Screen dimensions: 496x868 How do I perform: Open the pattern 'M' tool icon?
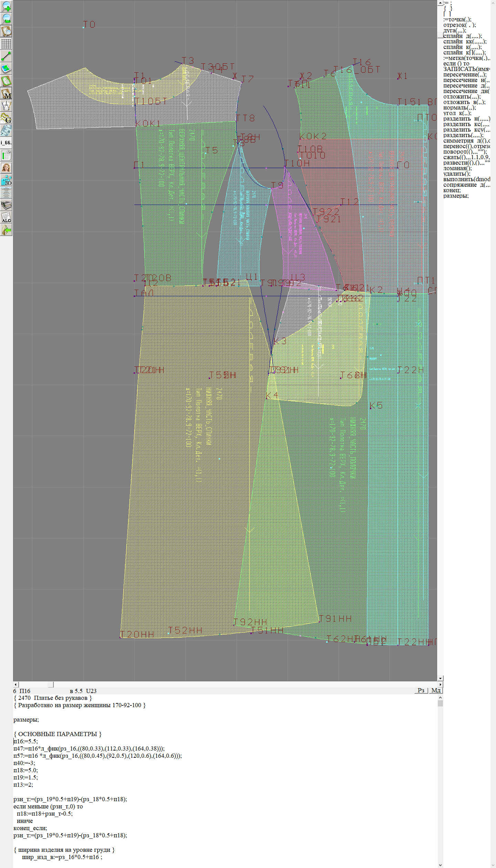(6, 94)
